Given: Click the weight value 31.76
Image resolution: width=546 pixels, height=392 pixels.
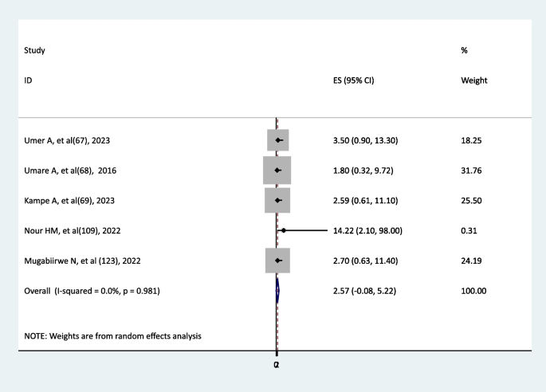Looking at the screenshot, I should point(472,171).
